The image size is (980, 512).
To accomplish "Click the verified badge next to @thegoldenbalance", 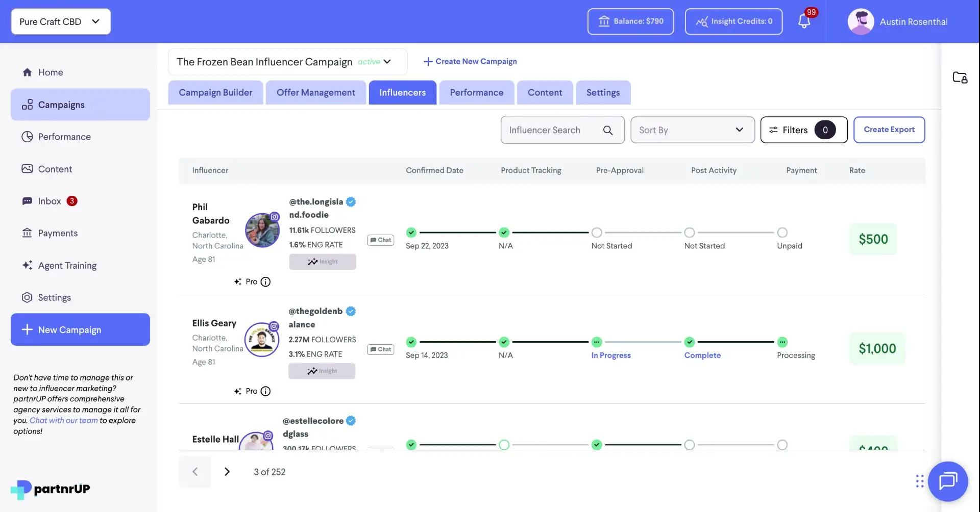I will point(351,311).
